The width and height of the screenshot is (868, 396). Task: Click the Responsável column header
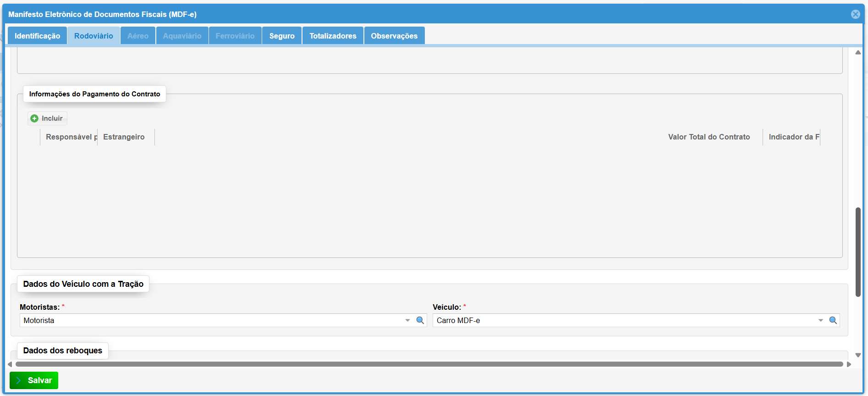click(69, 137)
